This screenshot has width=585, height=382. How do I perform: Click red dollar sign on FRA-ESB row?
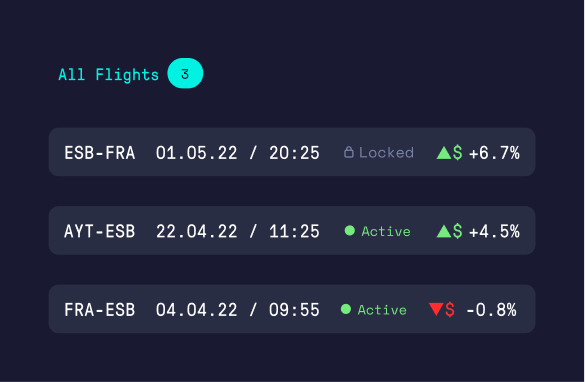pyautogui.click(x=450, y=310)
